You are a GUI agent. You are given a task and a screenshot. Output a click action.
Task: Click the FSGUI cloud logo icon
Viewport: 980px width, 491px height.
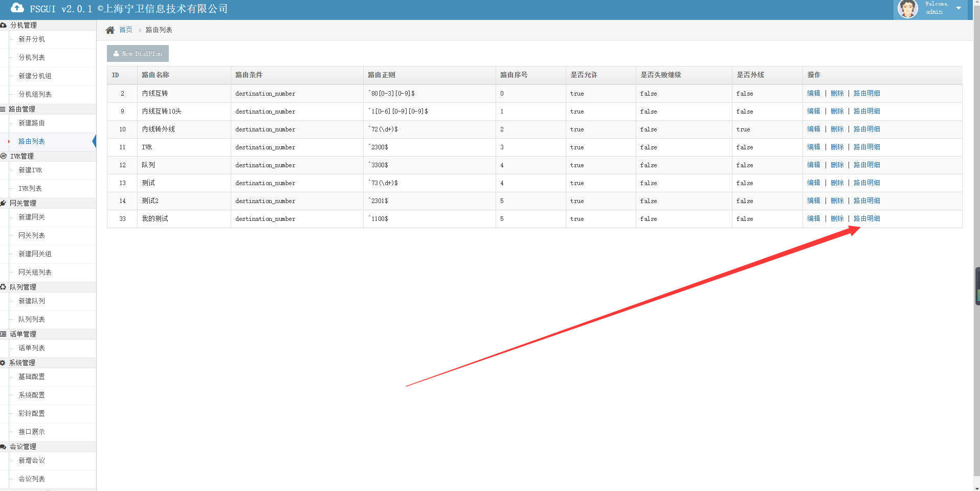click(17, 8)
